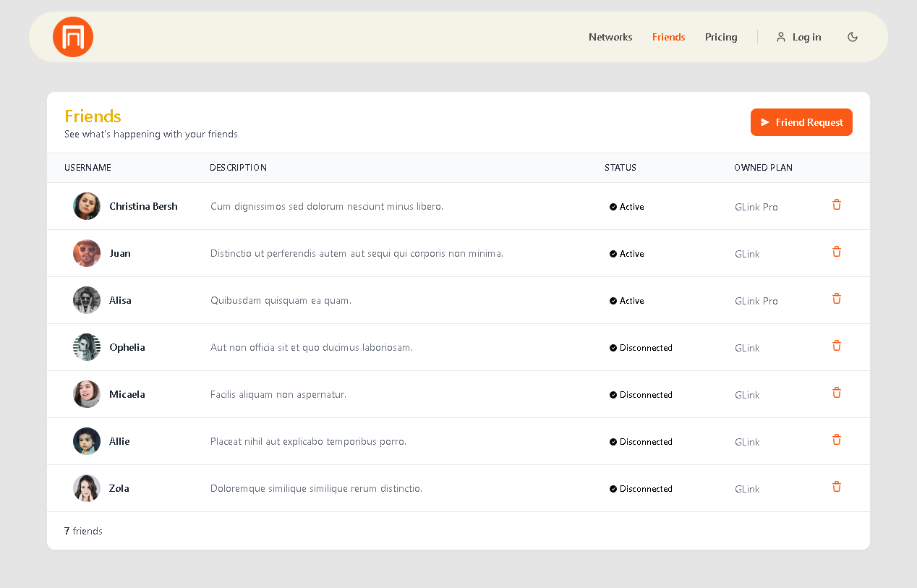Click the GLink Pro plan for Alisa

[756, 301]
